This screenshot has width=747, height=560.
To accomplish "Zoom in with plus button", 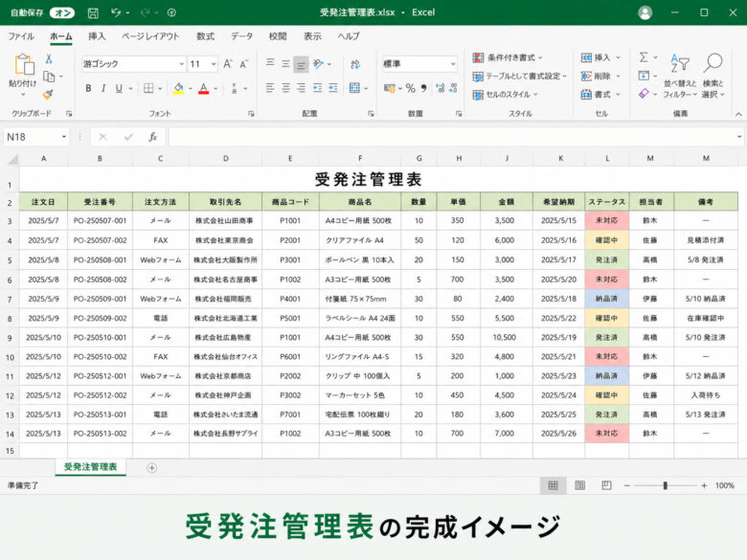I will [704, 485].
